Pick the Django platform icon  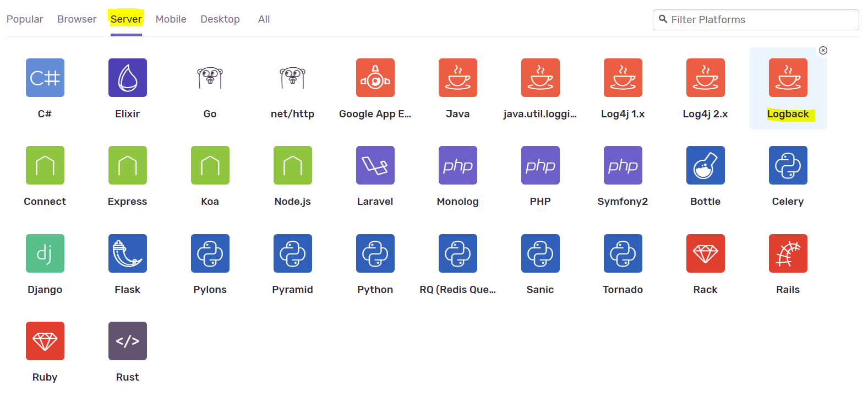(x=45, y=253)
